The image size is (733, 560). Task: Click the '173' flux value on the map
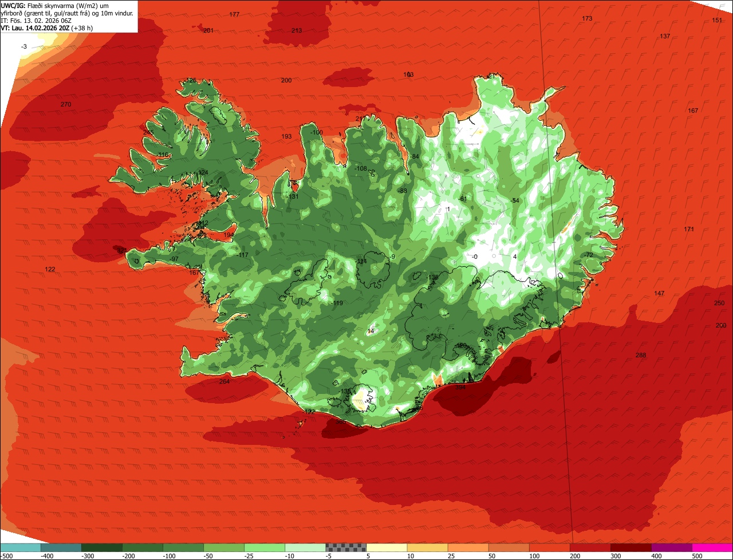[587, 18]
